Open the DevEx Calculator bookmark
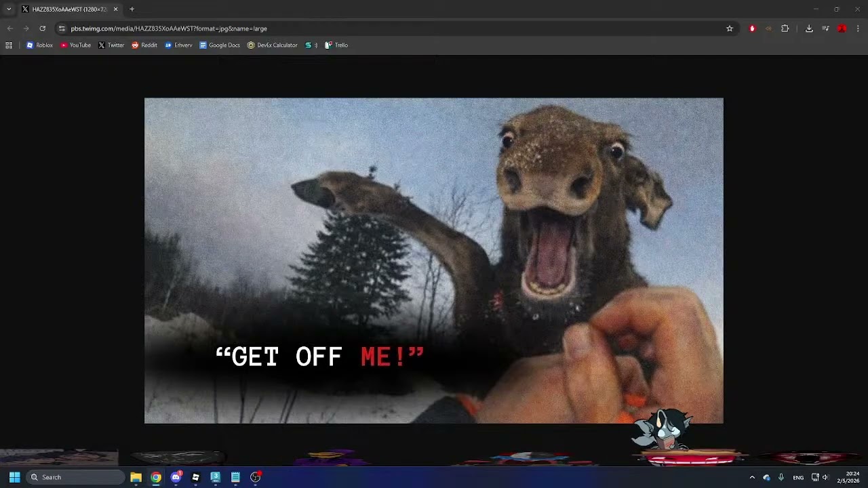868x488 pixels. [272, 45]
